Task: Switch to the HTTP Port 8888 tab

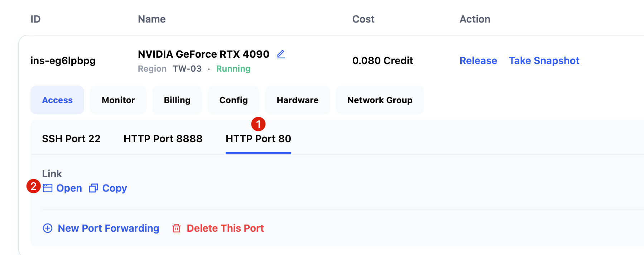Action: [163, 139]
